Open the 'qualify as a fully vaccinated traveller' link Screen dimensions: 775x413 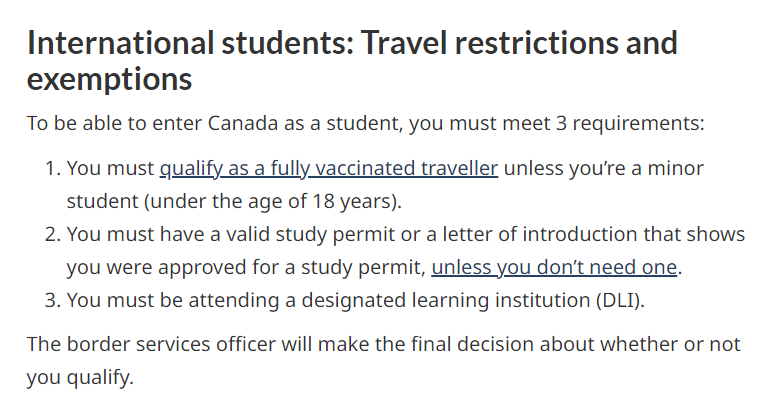329,168
